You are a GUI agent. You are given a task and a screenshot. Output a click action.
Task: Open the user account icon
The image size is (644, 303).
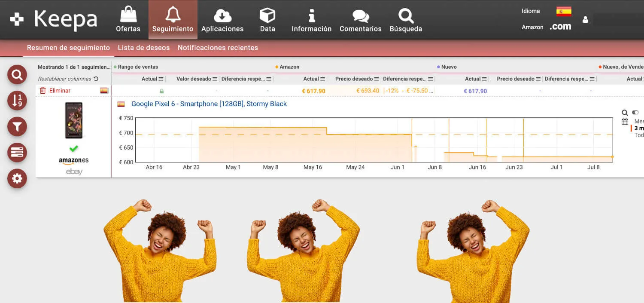585,20
